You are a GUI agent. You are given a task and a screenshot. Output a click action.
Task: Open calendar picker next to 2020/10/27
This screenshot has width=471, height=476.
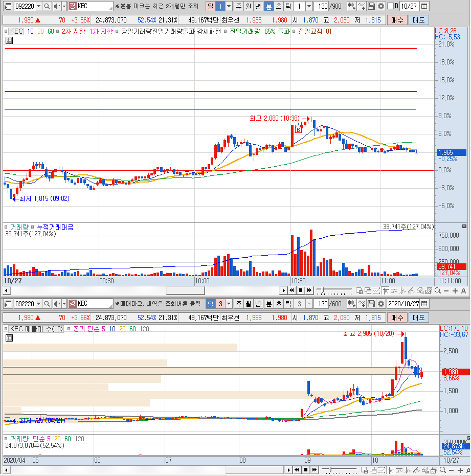(424, 304)
